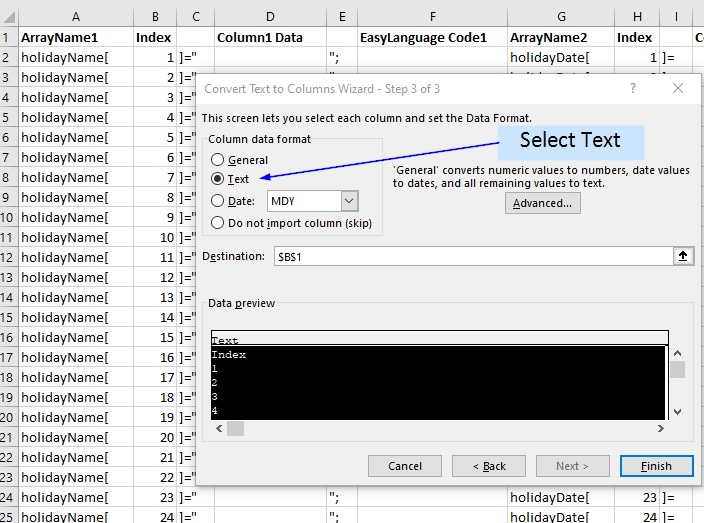Open the MDY date format dropdown

coord(349,201)
